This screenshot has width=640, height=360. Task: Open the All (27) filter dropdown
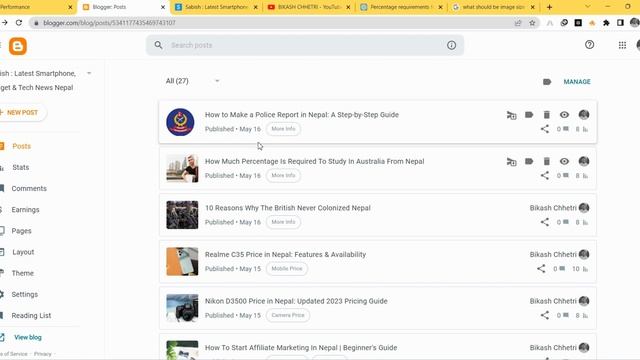(x=192, y=81)
